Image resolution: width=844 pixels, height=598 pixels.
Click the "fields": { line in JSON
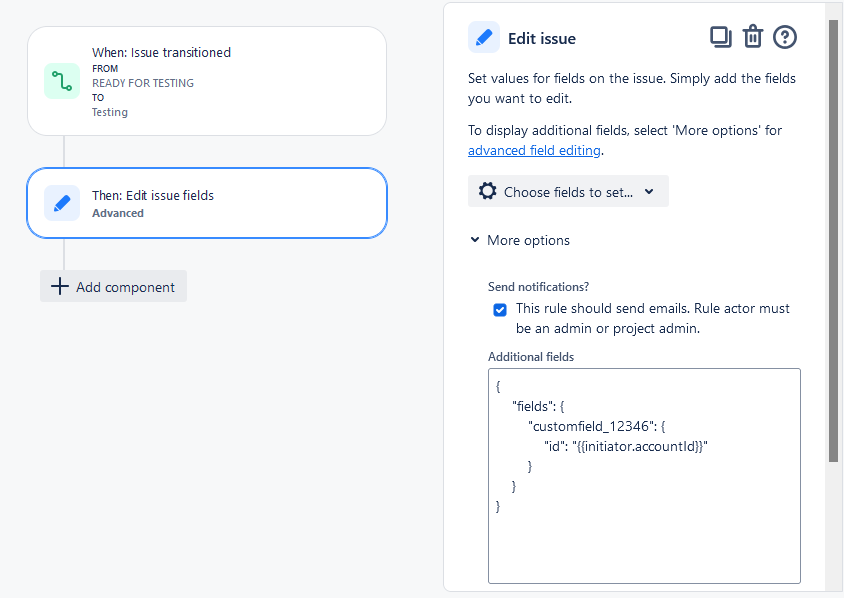point(538,406)
